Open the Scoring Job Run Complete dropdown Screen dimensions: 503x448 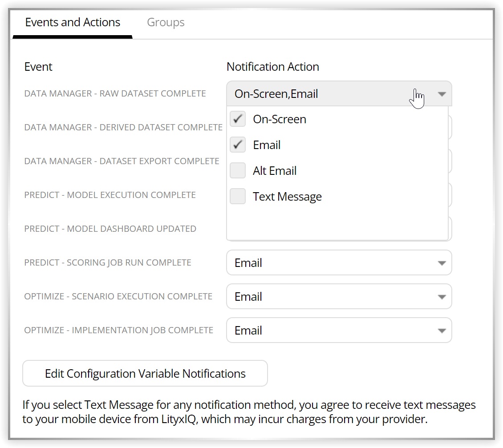[x=339, y=262]
